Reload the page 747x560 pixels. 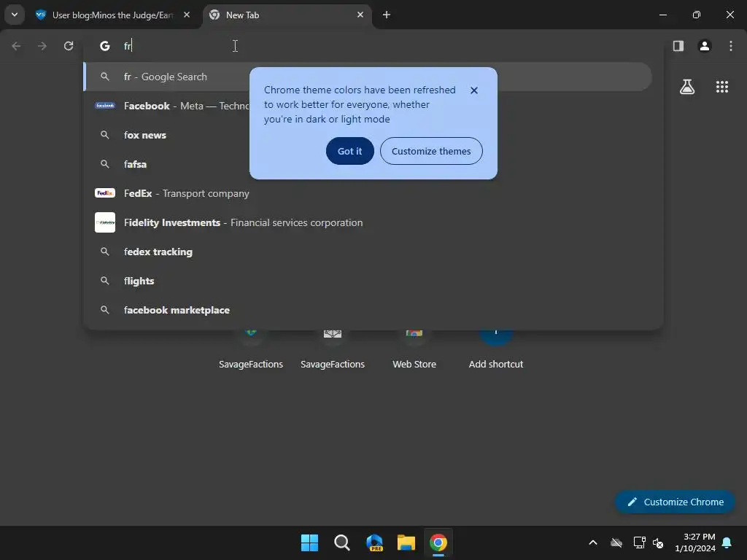pos(69,46)
